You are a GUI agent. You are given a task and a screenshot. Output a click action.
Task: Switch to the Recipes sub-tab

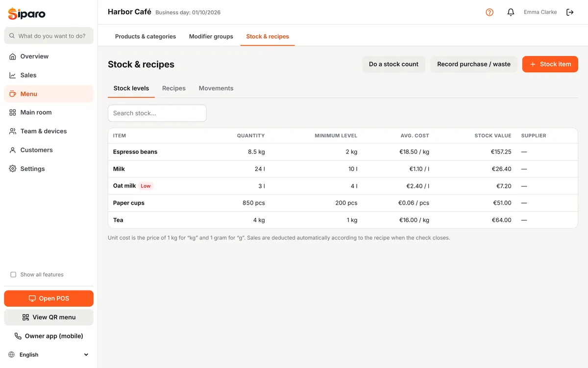174,88
